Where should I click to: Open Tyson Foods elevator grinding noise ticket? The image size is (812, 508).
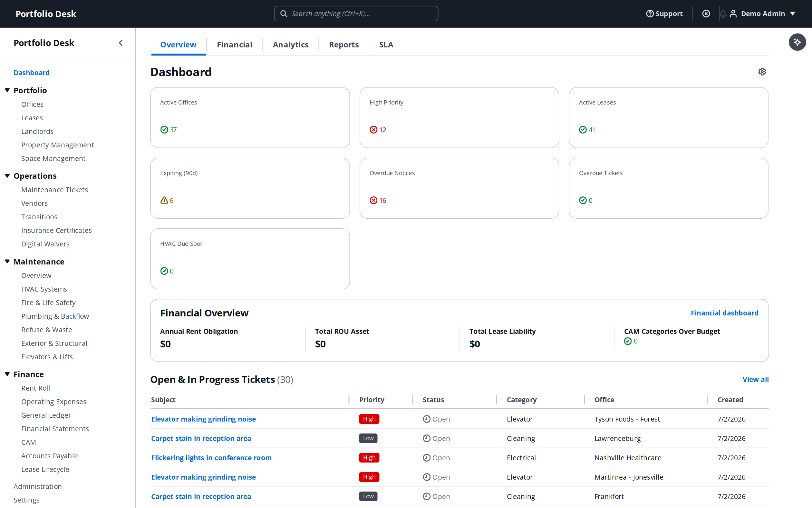203,419
